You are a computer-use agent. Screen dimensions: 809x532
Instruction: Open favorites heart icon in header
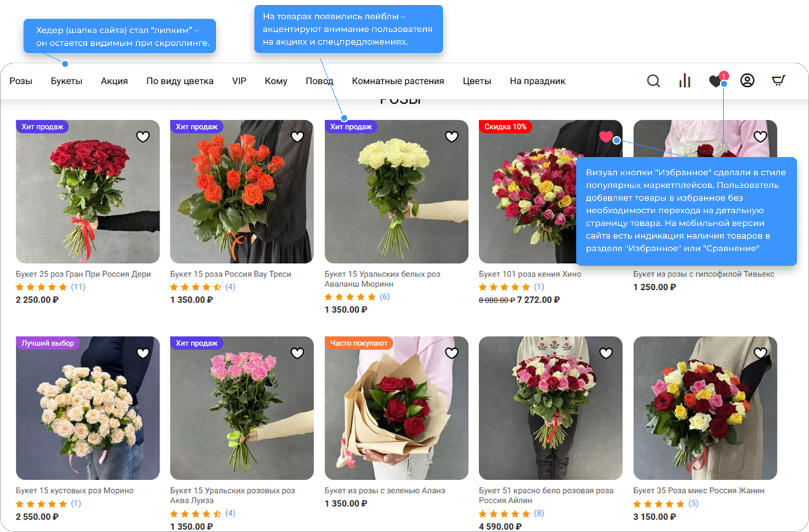pyautogui.click(x=716, y=81)
